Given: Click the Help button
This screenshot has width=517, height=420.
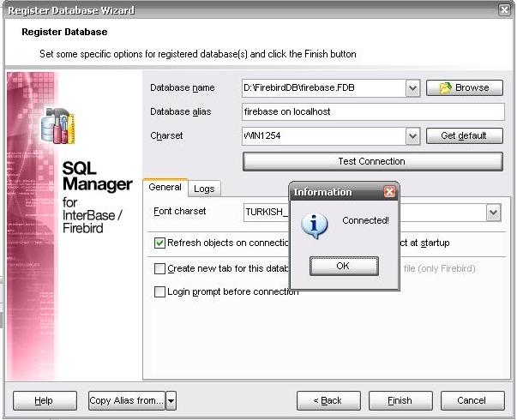Looking at the screenshot, I should [45, 400].
